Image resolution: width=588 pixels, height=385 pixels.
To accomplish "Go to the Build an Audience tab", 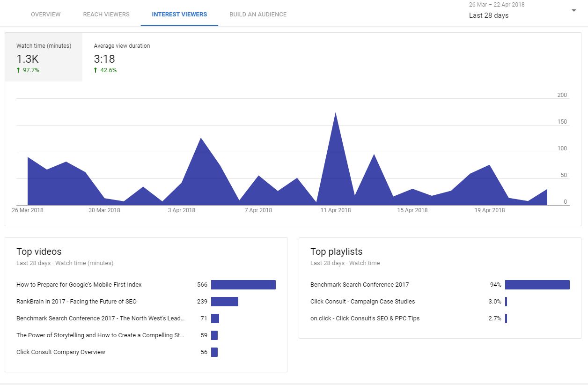I will point(258,15).
